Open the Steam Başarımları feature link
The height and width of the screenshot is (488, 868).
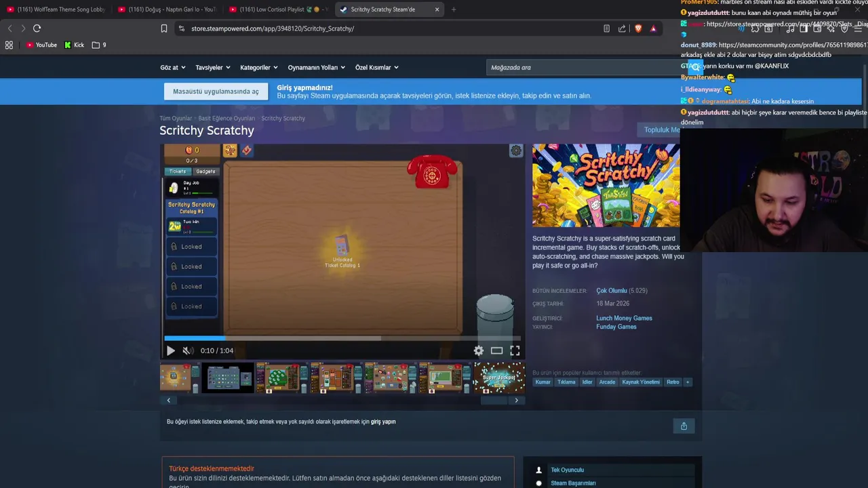pyautogui.click(x=573, y=483)
